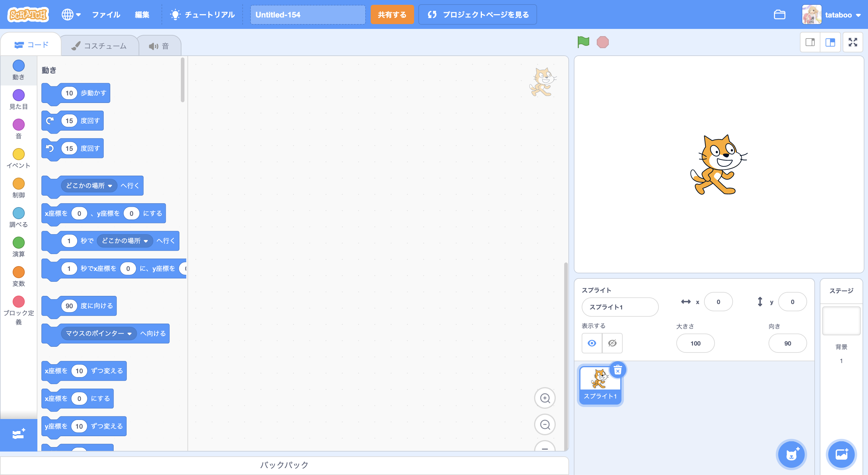Zoom out of the code workspace
The image size is (868, 475).
545,425
